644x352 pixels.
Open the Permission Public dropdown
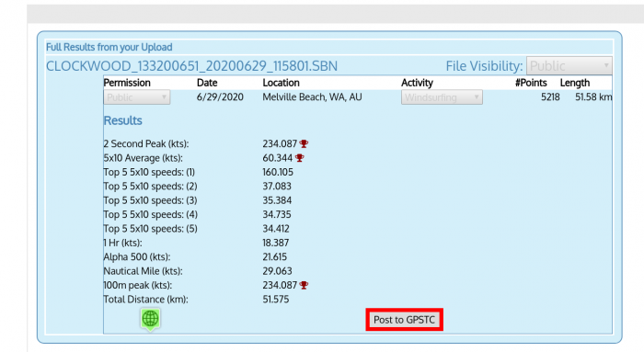137,97
